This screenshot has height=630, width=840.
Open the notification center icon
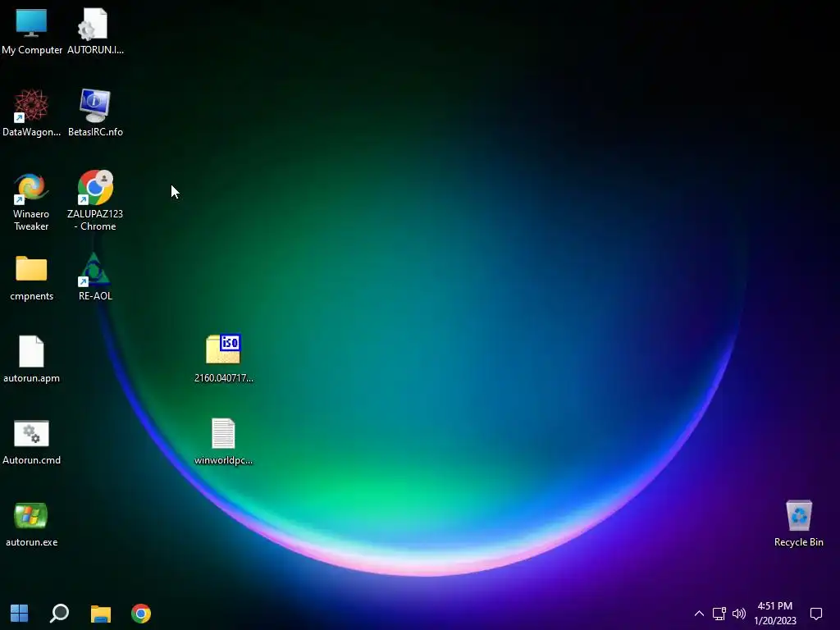[816, 614]
